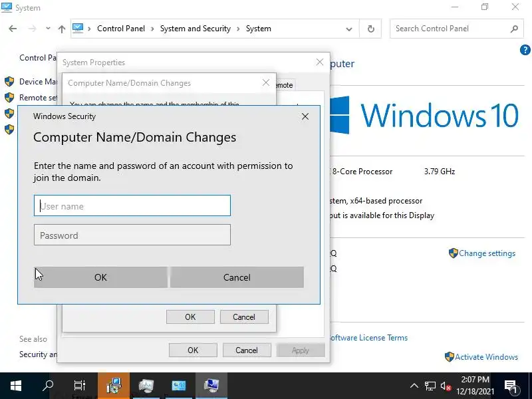Click the greyed-out Apply button in System Properties
The height and width of the screenshot is (399, 532).
[x=301, y=350]
